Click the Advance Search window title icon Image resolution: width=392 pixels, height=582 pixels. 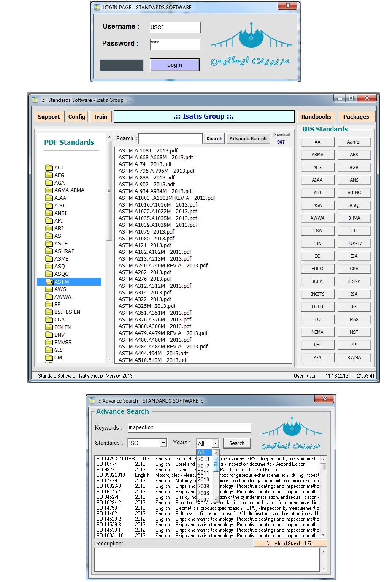pyautogui.click(x=92, y=400)
